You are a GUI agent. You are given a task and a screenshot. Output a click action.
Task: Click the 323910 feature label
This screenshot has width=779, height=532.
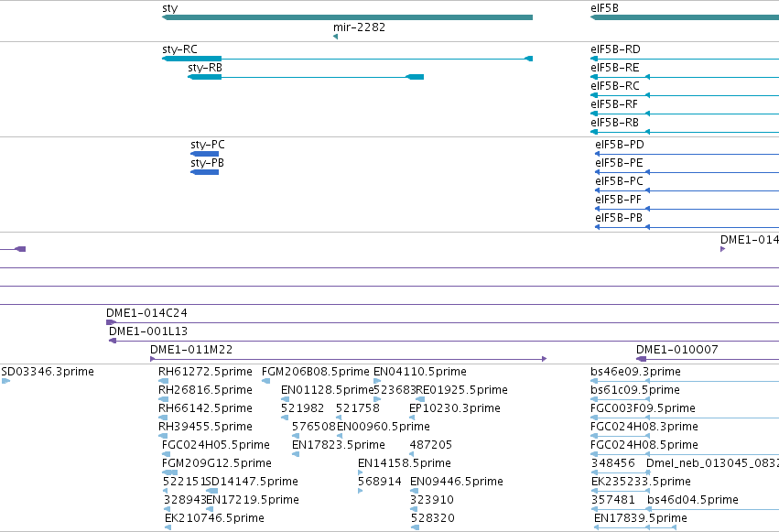[x=432, y=500]
